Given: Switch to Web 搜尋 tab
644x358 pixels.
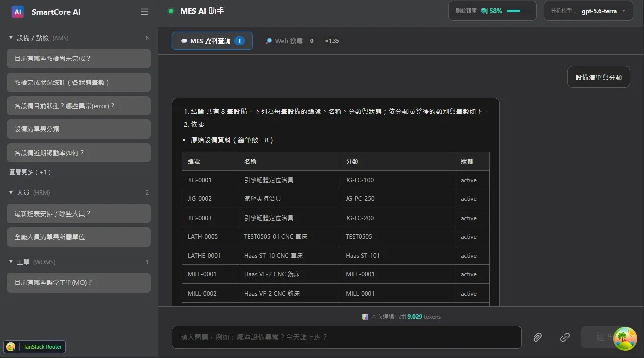Looking at the screenshot, I should coord(289,41).
